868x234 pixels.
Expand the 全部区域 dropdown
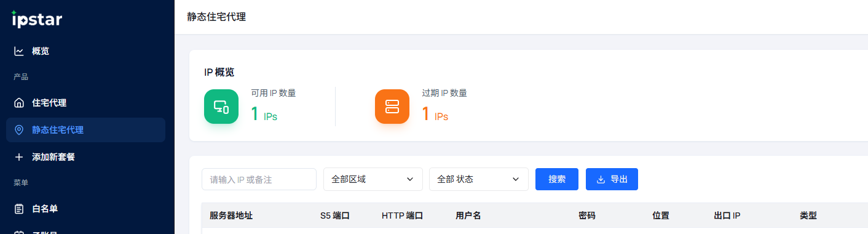coord(373,179)
